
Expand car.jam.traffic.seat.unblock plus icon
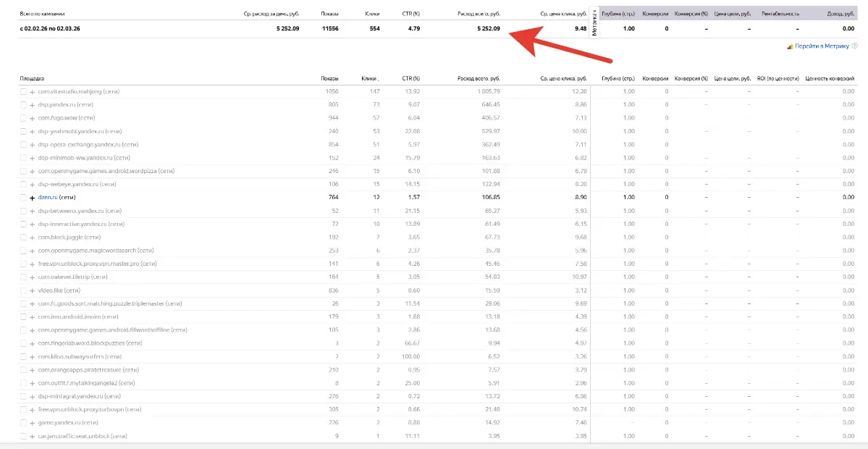pyautogui.click(x=32, y=436)
